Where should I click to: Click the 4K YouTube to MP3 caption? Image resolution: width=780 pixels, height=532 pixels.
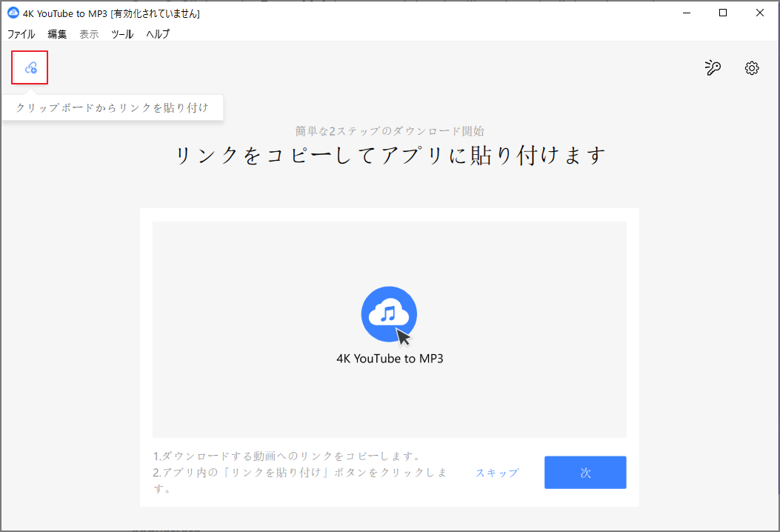390,359
